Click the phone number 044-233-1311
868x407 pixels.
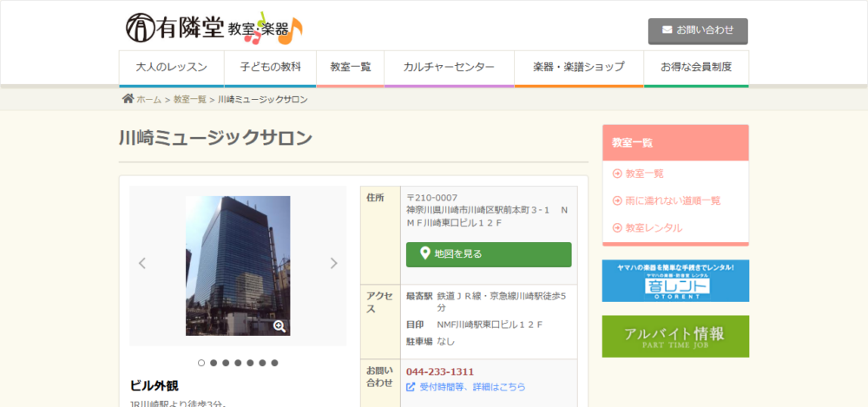click(440, 371)
